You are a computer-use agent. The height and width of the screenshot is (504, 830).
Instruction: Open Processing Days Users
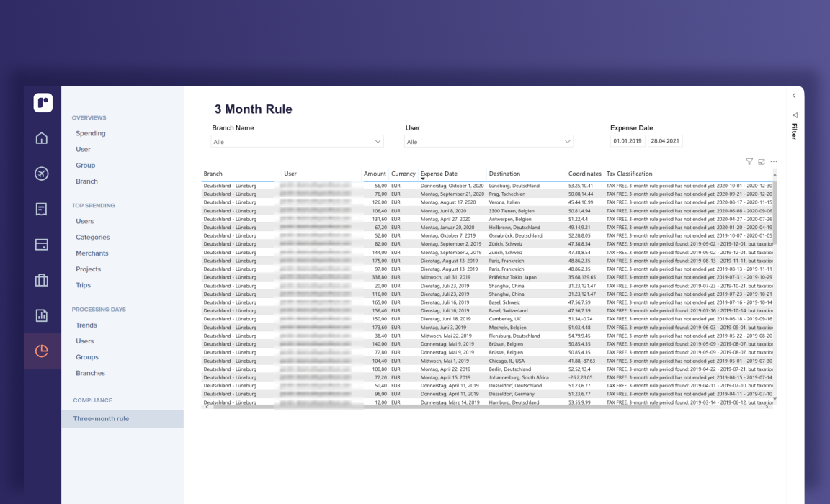pos(85,341)
